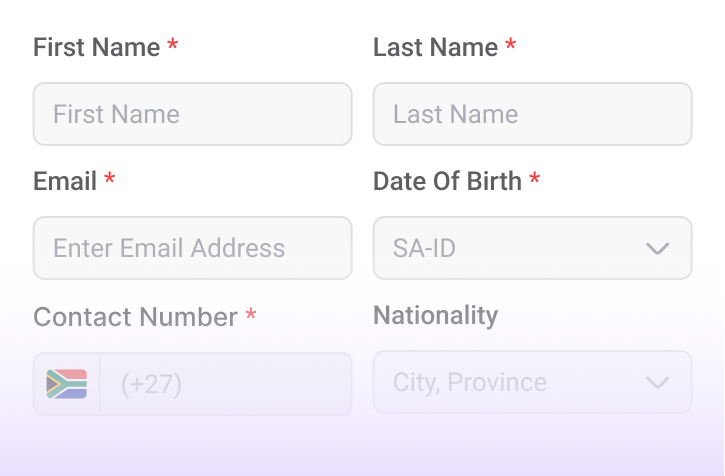The height and width of the screenshot is (476, 725).
Task: Click the red asterisk beside Date Of Birth
Action: (x=535, y=181)
